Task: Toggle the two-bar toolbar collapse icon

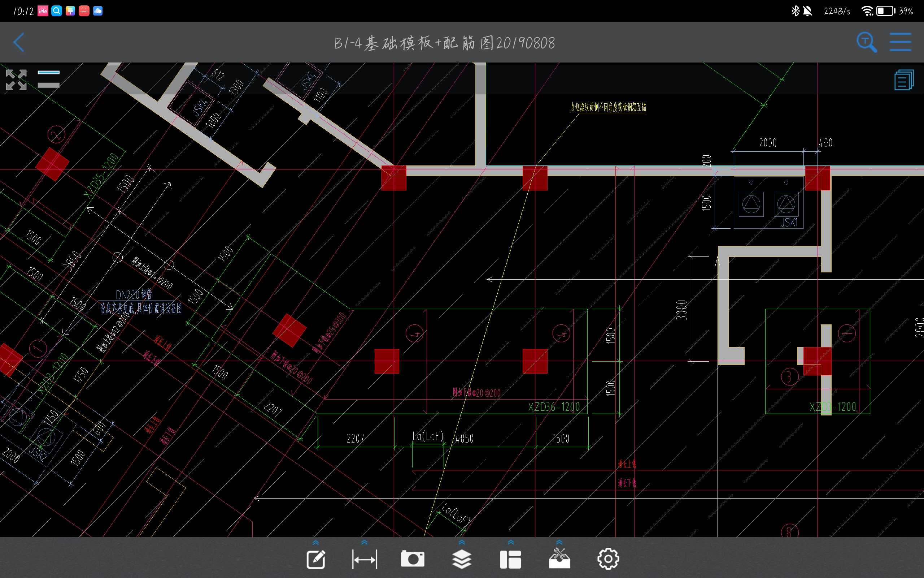Action: pyautogui.click(x=48, y=79)
